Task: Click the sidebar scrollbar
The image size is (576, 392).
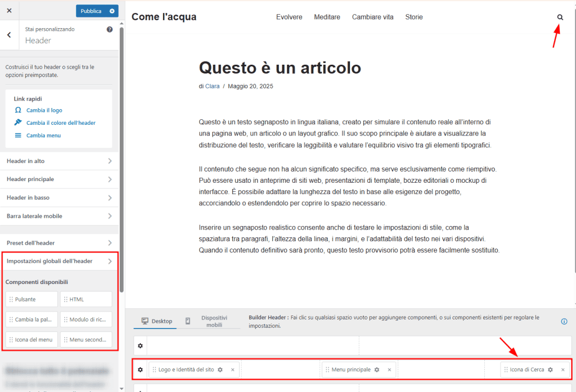Action: click(x=121, y=160)
